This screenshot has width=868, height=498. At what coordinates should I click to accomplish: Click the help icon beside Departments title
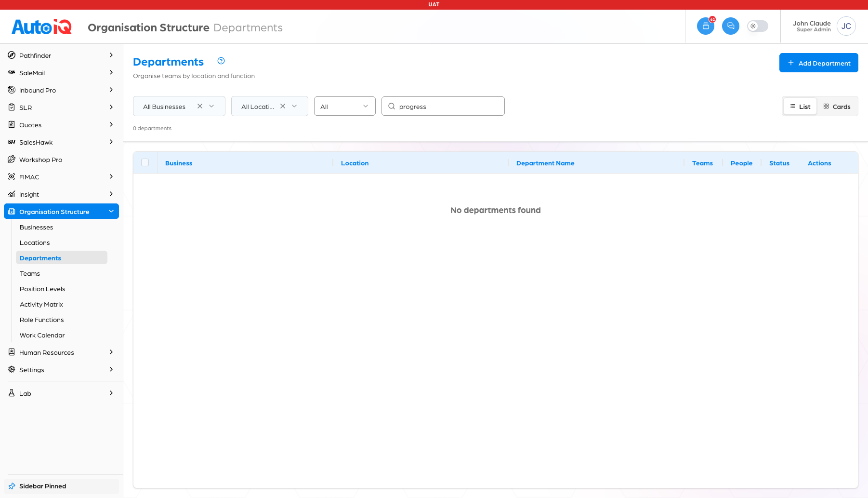click(x=221, y=61)
